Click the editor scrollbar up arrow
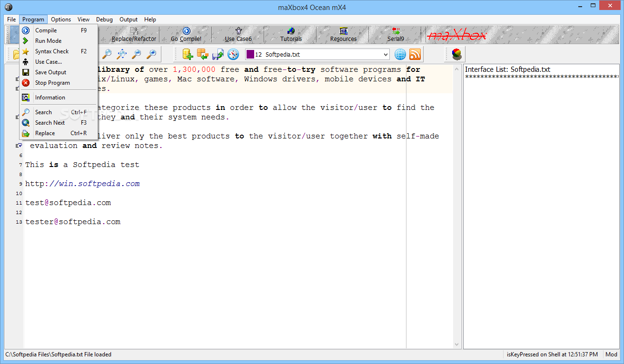 pos(457,69)
